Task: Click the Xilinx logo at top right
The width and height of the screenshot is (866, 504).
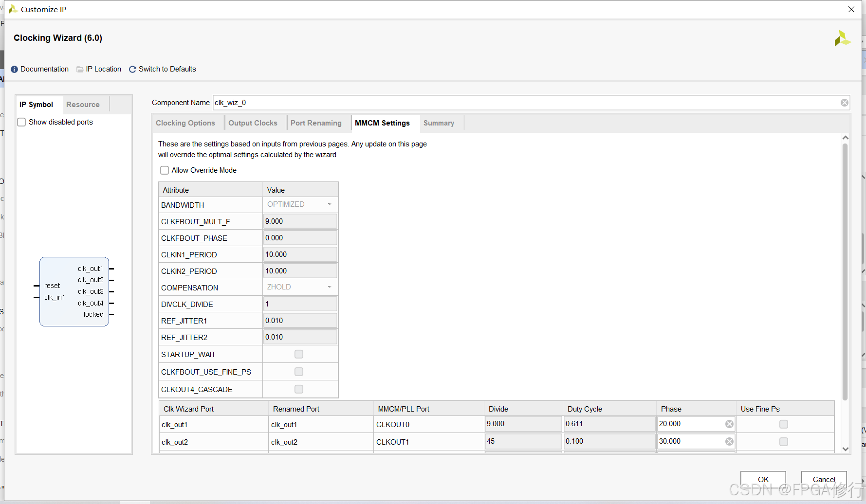Action: (843, 38)
